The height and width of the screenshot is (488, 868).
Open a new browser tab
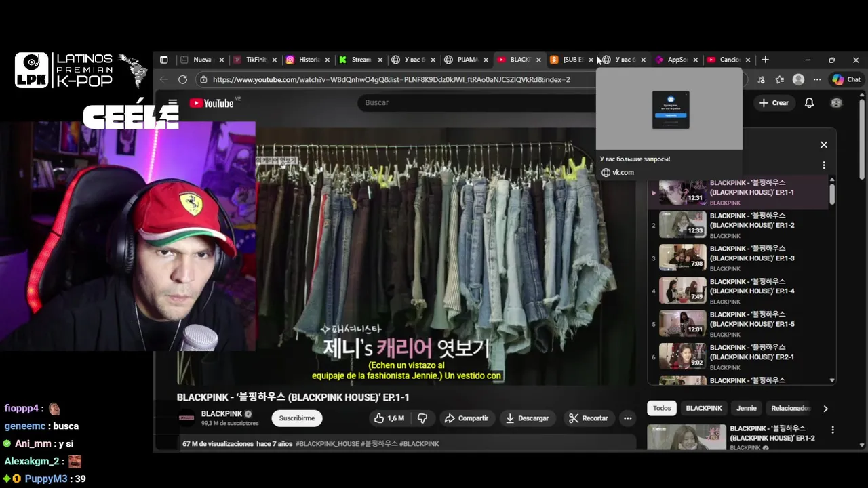click(x=765, y=60)
